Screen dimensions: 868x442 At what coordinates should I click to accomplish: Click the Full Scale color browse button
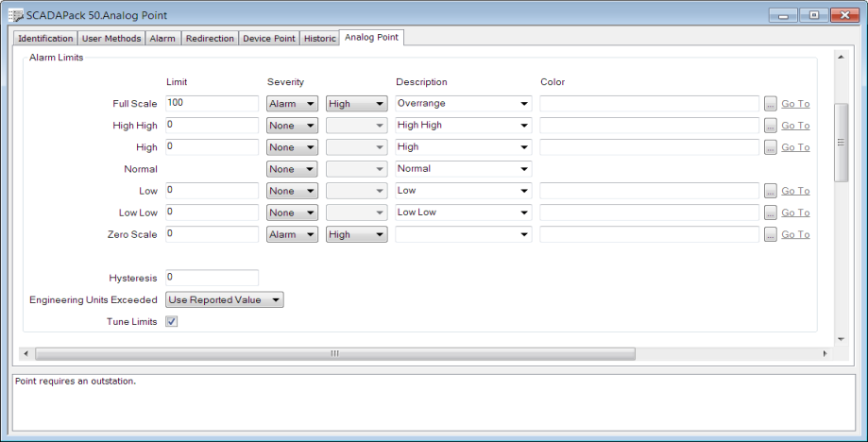771,104
